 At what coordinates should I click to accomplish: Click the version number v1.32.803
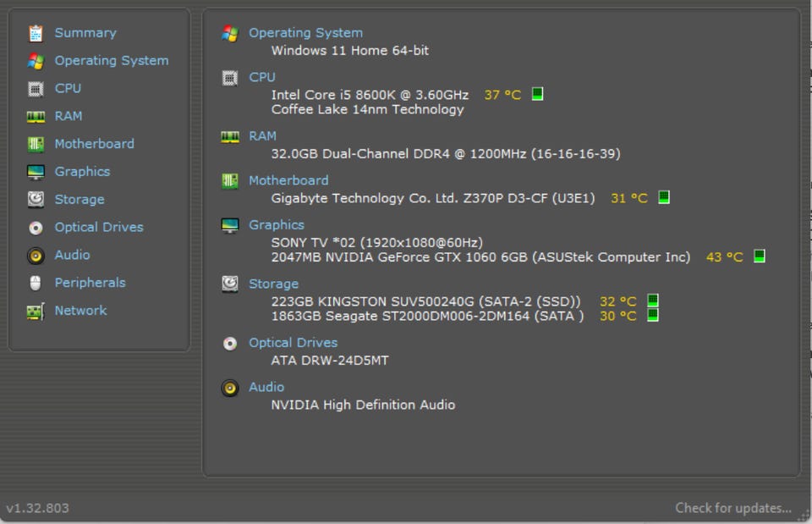click(37, 508)
